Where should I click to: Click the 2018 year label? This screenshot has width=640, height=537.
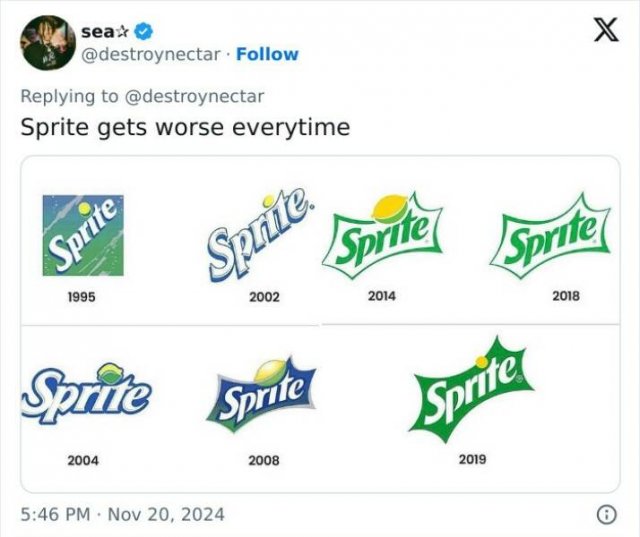tap(564, 296)
